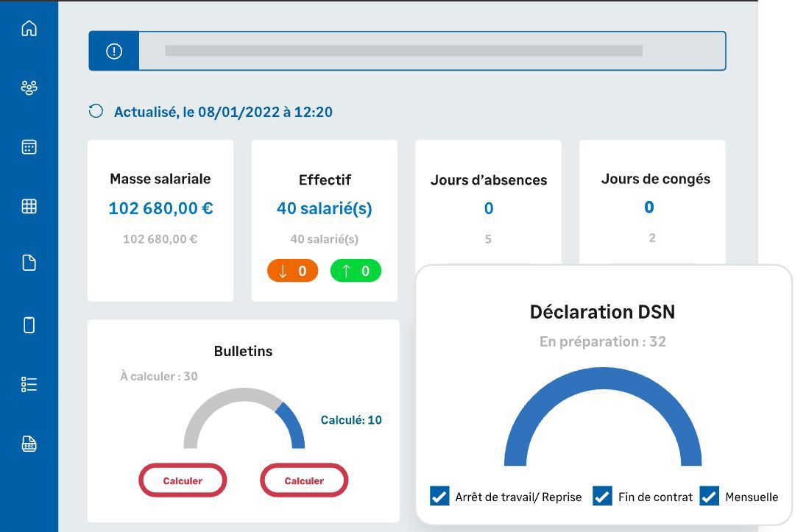
Task: Disable the Mensuelle checkbox
Action: pos(709,497)
